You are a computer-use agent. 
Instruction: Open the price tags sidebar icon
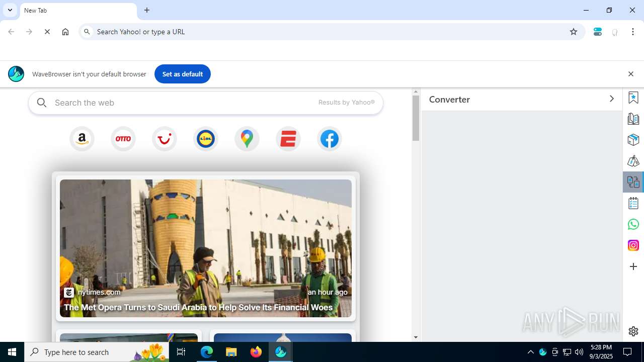click(x=633, y=161)
